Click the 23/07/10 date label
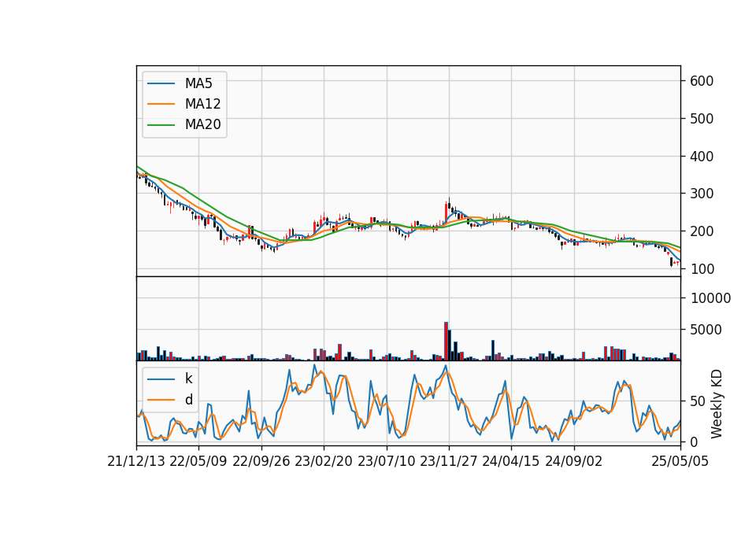This screenshot has height=543, width=756. coord(386,461)
